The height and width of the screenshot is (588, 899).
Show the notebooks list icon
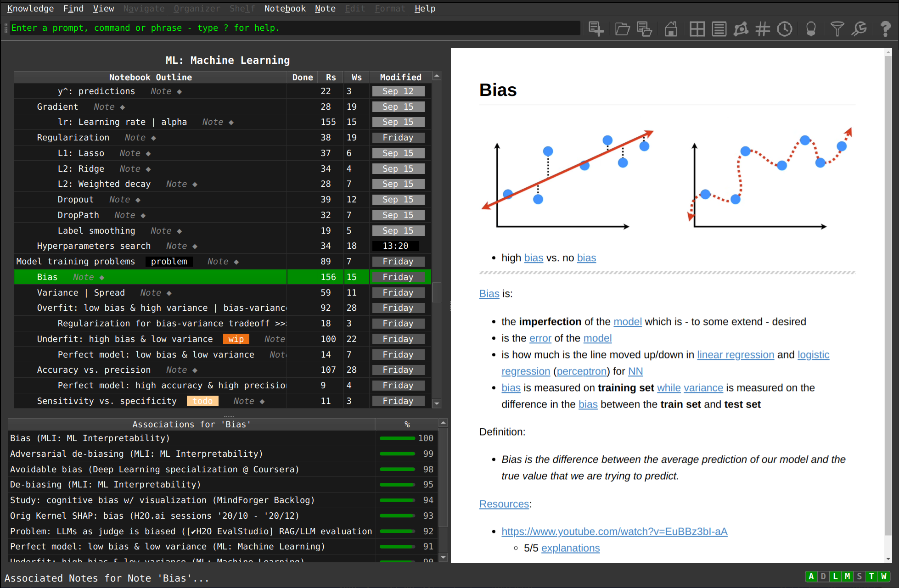(719, 28)
